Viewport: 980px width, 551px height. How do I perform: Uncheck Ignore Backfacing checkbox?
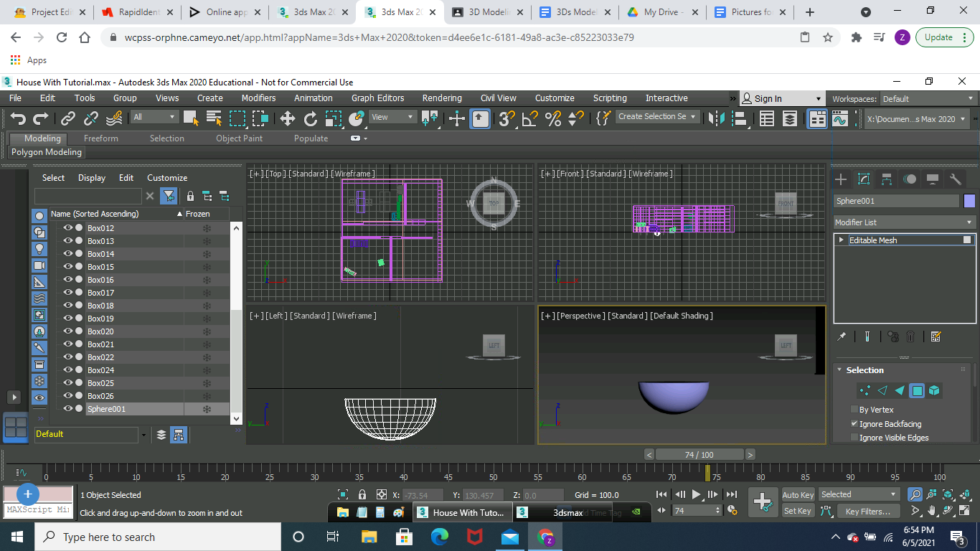pos(854,424)
